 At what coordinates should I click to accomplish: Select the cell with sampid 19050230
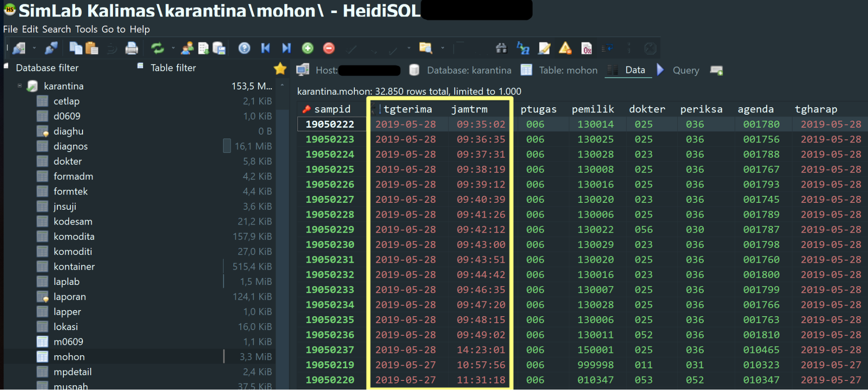[x=330, y=245]
